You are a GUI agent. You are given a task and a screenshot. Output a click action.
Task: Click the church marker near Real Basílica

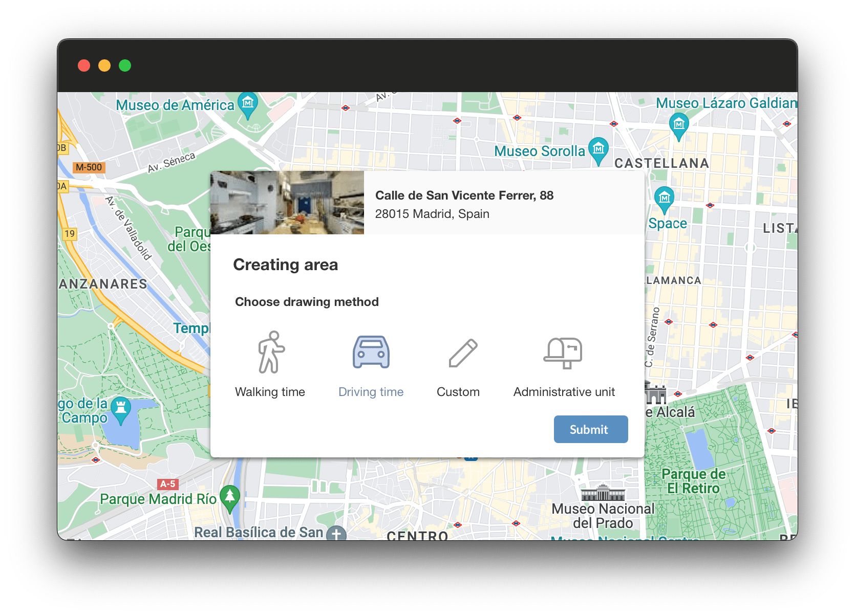[335, 534]
